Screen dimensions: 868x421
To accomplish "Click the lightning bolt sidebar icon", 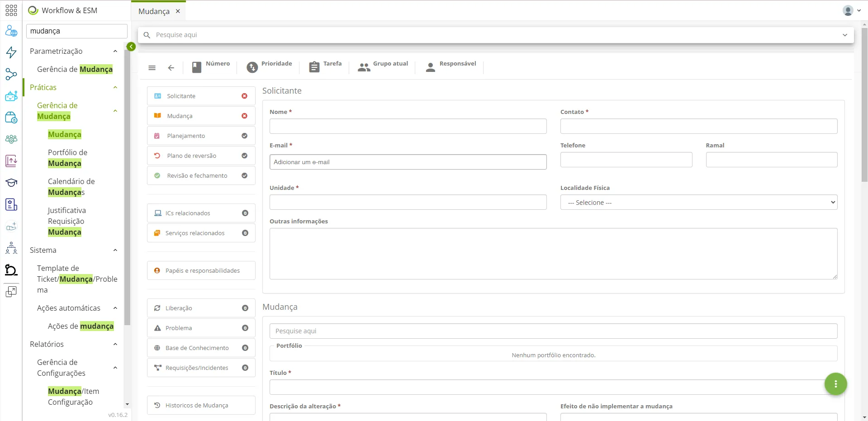I will [x=11, y=52].
